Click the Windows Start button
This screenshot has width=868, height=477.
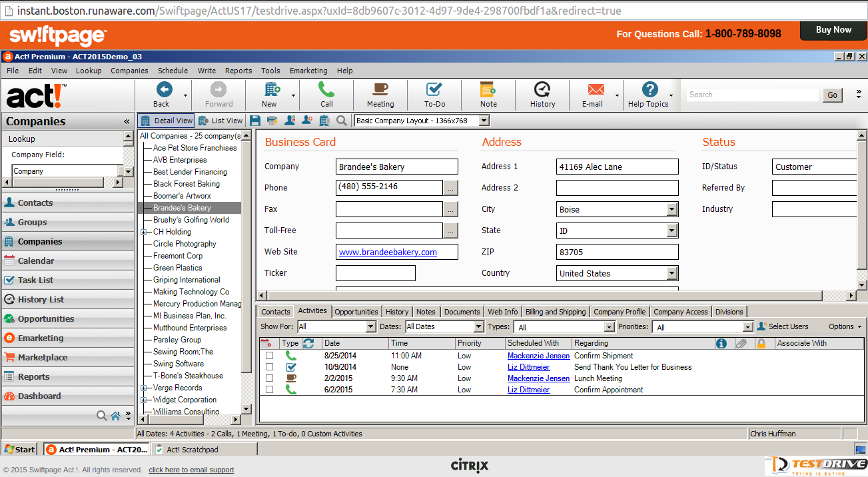coord(21,450)
